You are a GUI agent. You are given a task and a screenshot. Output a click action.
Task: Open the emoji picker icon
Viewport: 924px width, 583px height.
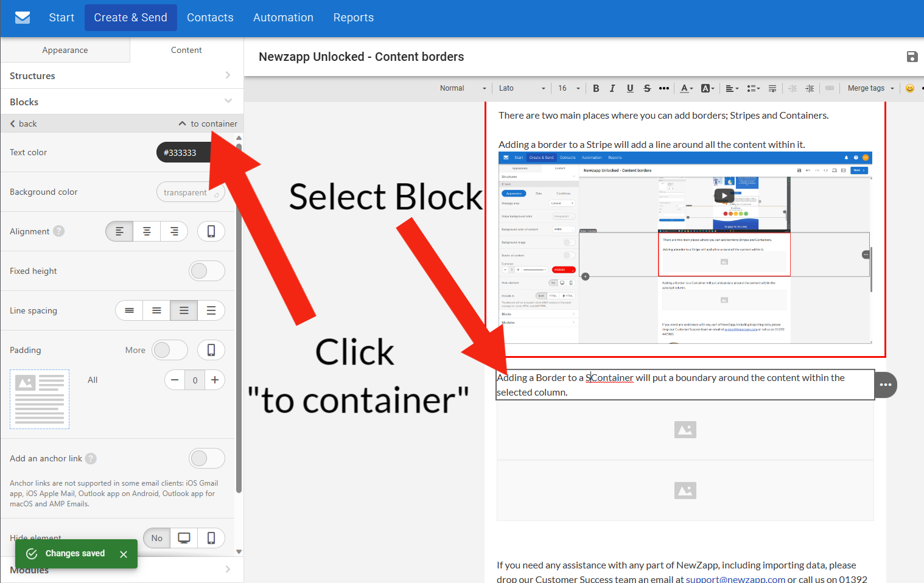click(909, 88)
